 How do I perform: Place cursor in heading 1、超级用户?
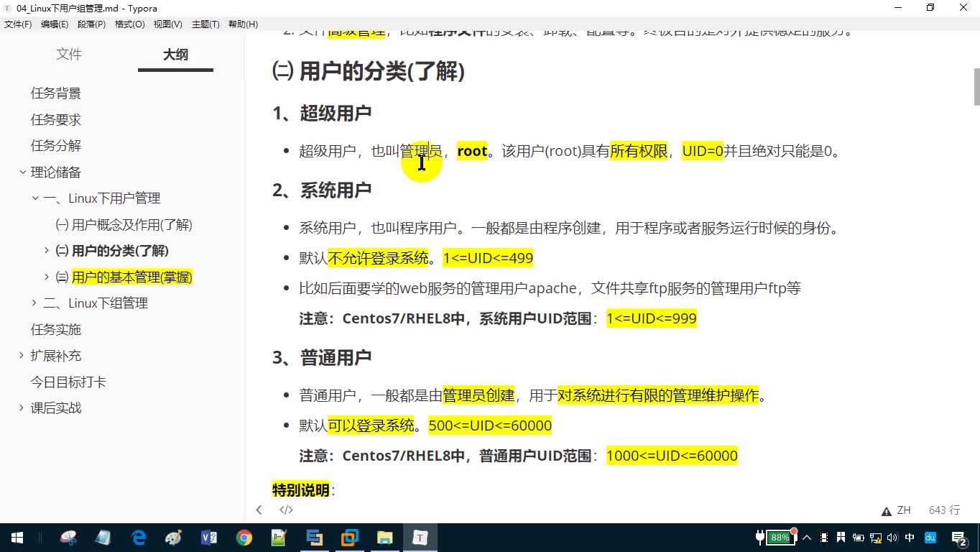tap(322, 113)
